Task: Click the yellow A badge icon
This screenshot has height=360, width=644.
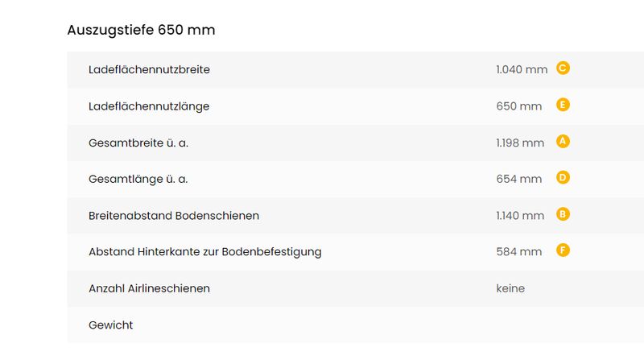Action: pyautogui.click(x=563, y=142)
